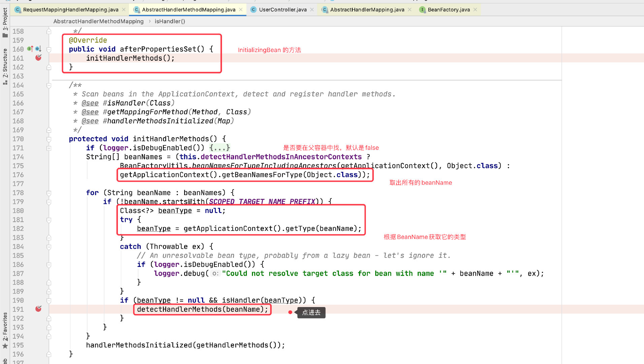Click the afterPropertiesSet method name
The height and width of the screenshot is (364, 644).
pyautogui.click(x=158, y=49)
